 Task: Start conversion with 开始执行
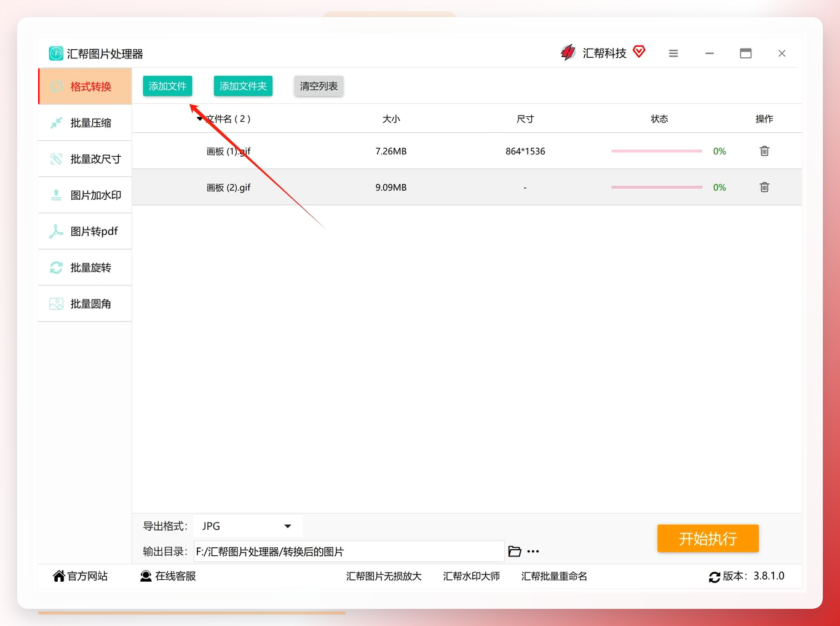tap(708, 539)
